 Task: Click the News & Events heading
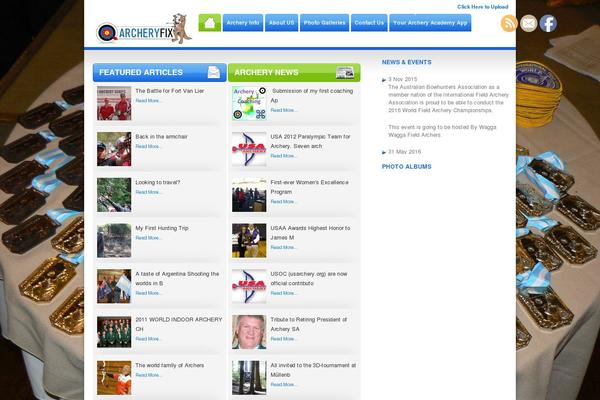point(406,62)
